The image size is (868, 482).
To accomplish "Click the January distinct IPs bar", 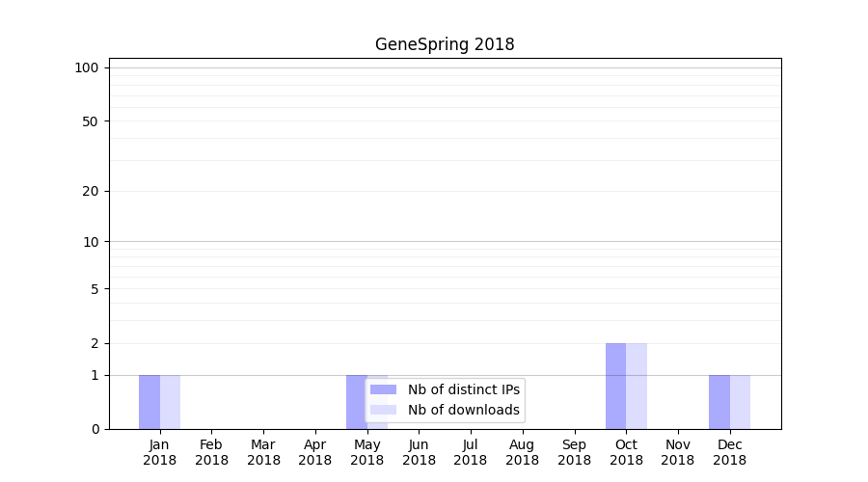I will coord(149,402).
